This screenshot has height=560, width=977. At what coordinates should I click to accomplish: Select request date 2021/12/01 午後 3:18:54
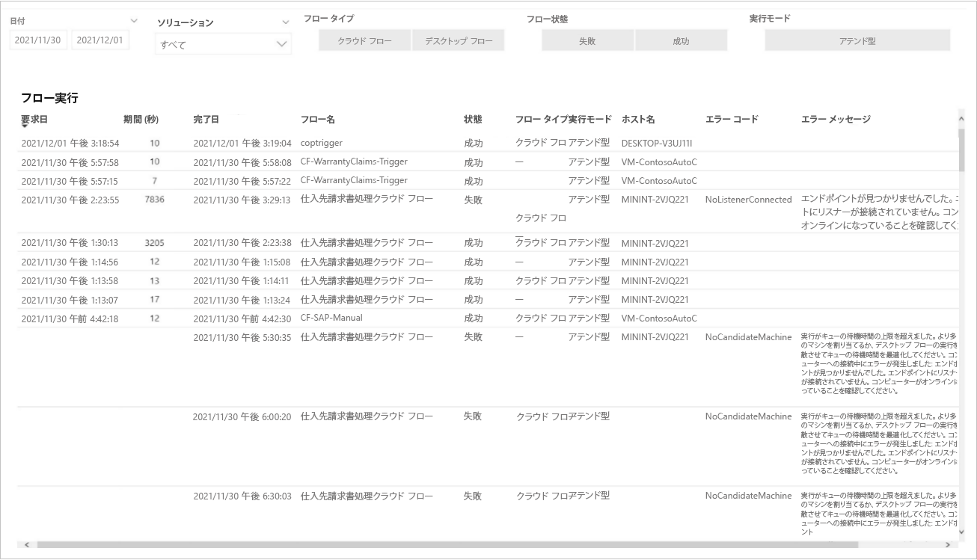click(x=70, y=143)
